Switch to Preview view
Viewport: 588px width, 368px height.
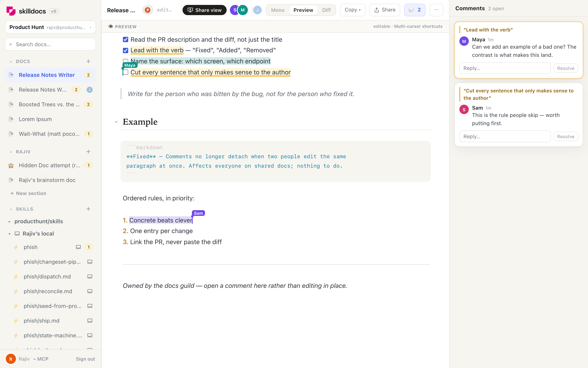[303, 10]
